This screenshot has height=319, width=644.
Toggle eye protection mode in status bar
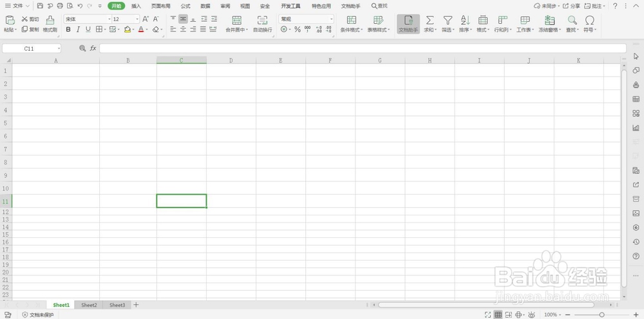tap(531, 314)
